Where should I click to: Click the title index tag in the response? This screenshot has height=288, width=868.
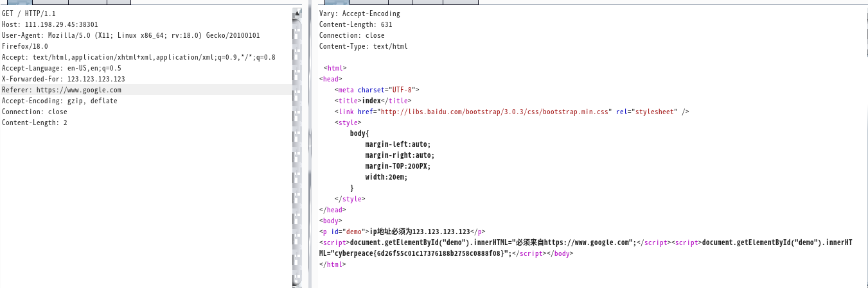pyautogui.click(x=373, y=101)
